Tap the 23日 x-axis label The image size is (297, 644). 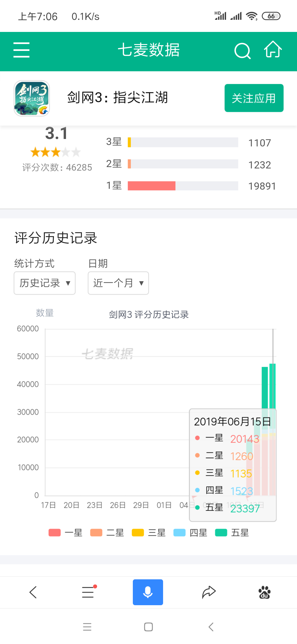[95, 505]
